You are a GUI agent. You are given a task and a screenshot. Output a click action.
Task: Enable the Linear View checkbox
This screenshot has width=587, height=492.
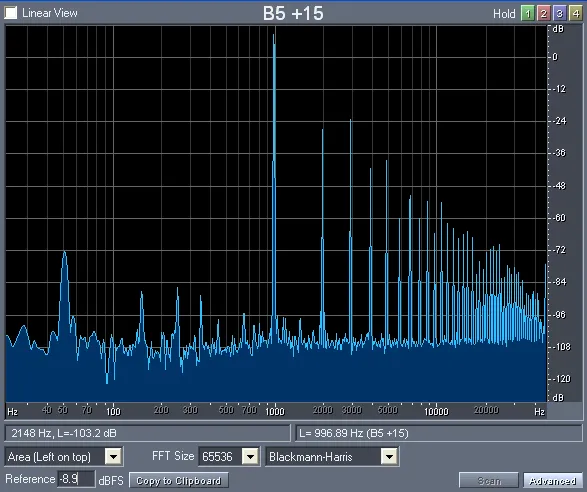coord(10,13)
